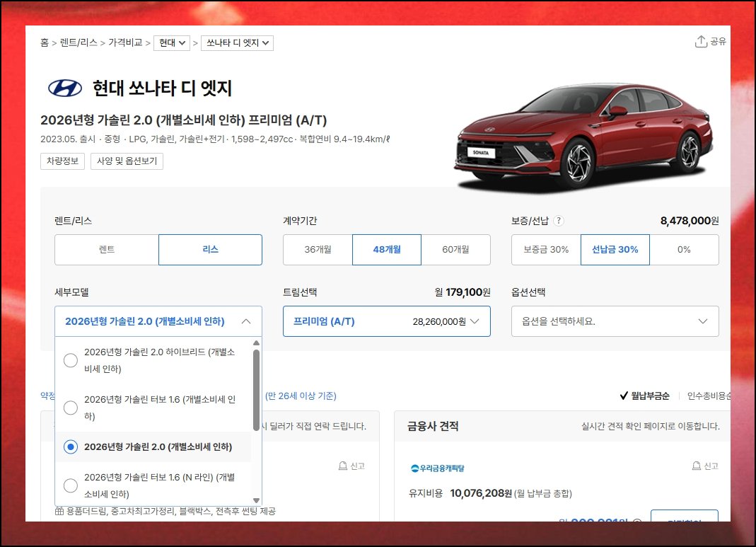Click the 월 179,100원 monthly price
The height and width of the screenshot is (547, 756).
tap(463, 292)
